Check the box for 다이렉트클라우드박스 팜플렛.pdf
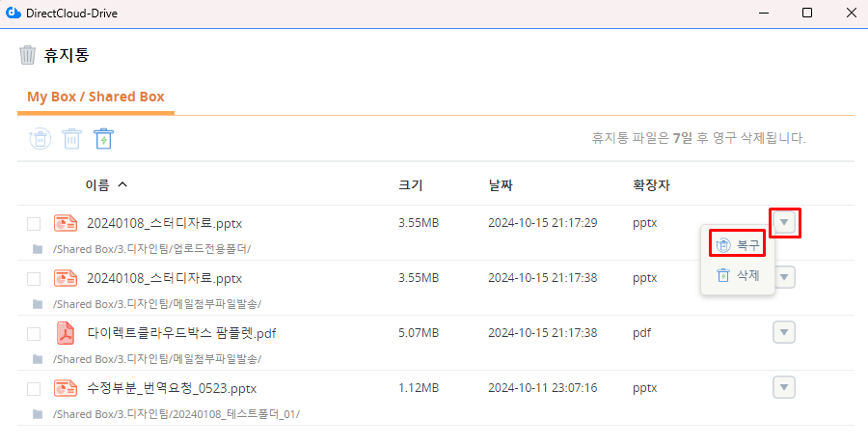The width and height of the screenshot is (868, 447). coord(34,334)
